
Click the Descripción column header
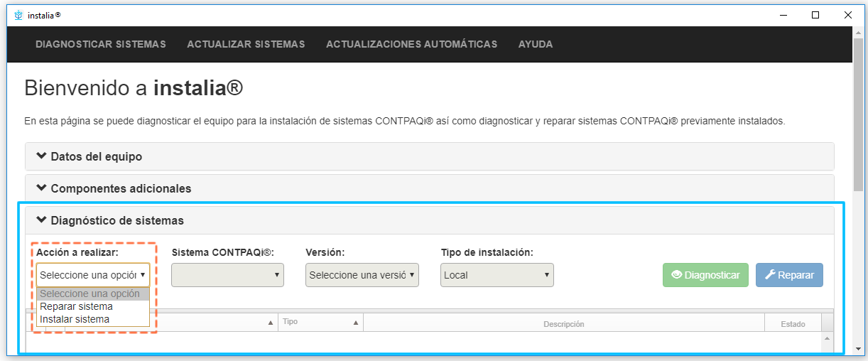click(x=563, y=323)
